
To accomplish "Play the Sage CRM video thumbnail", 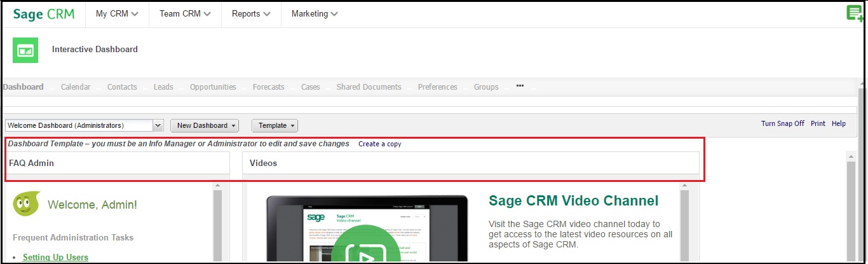I will click(365, 254).
